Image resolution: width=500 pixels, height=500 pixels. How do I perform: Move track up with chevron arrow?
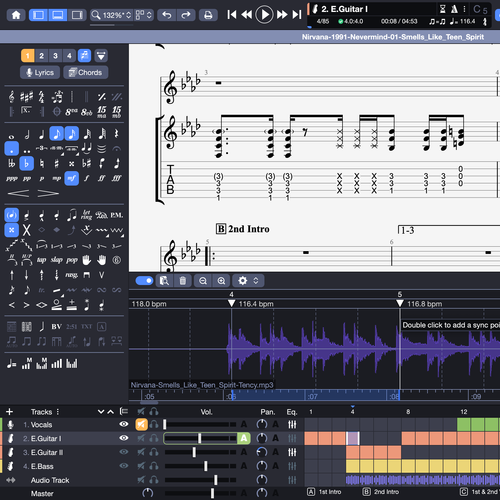click(x=110, y=412)
